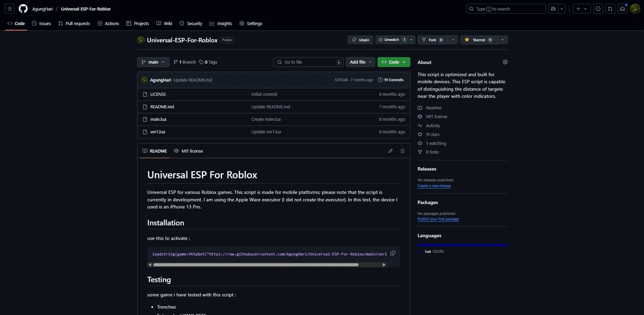
Task: Open the Insights tab
Action: pos(221,23)
